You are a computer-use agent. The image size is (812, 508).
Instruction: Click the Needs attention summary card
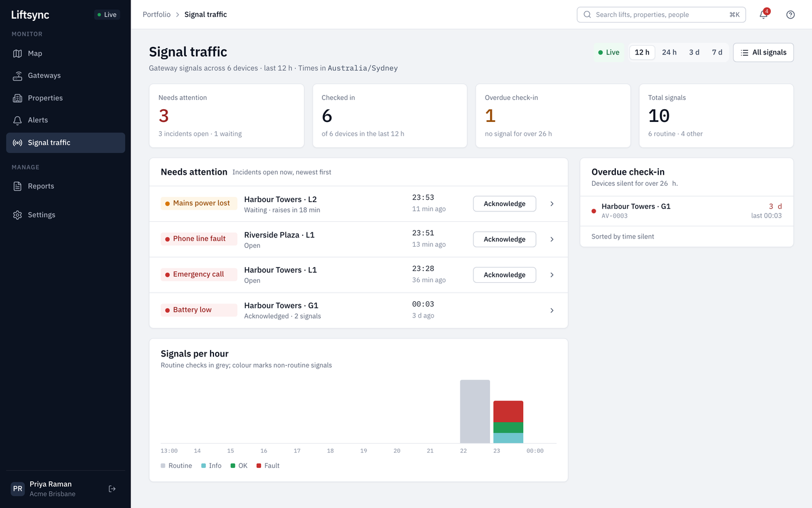(227, 116)
